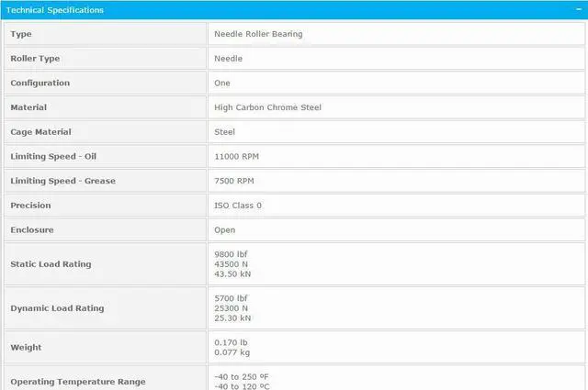This screenshot has width=588, height=390.
Task: Click the Configuration value One
Action: coord(222,84)
